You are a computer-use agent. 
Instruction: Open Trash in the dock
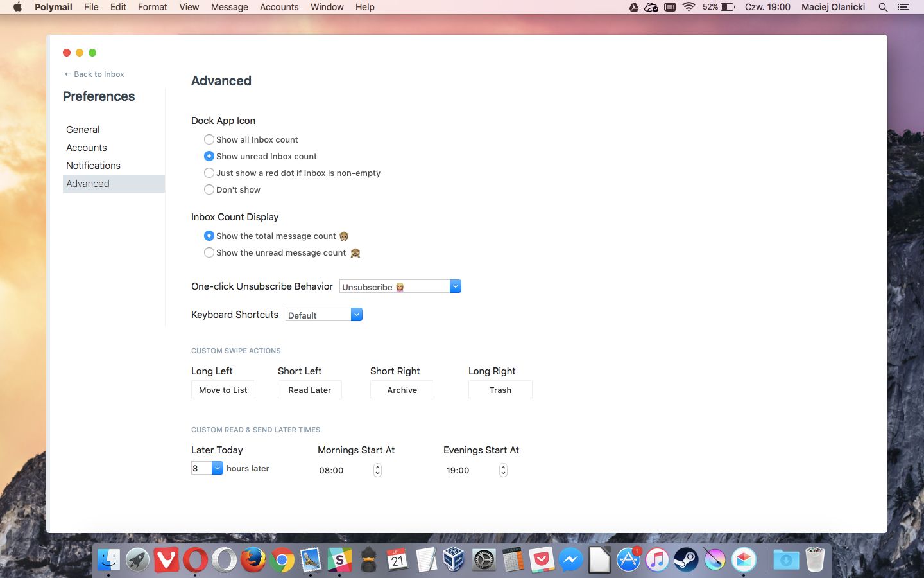tap(815, 560)
